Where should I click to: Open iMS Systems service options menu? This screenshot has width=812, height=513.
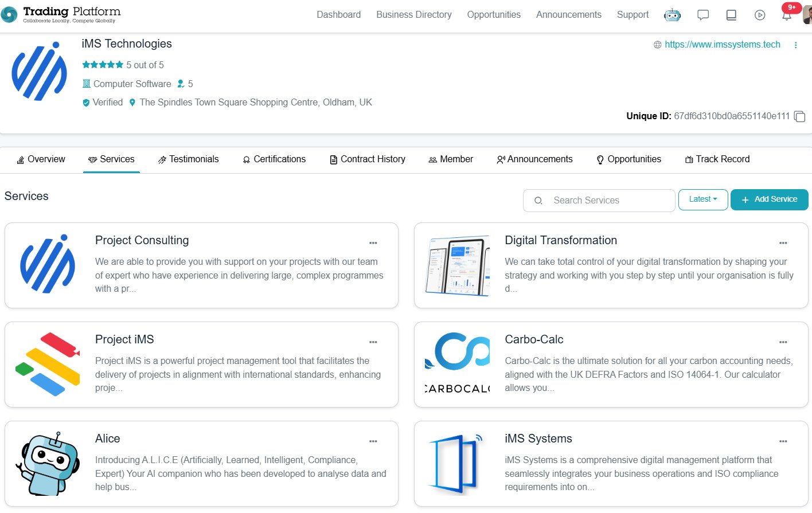click(783, 441)
